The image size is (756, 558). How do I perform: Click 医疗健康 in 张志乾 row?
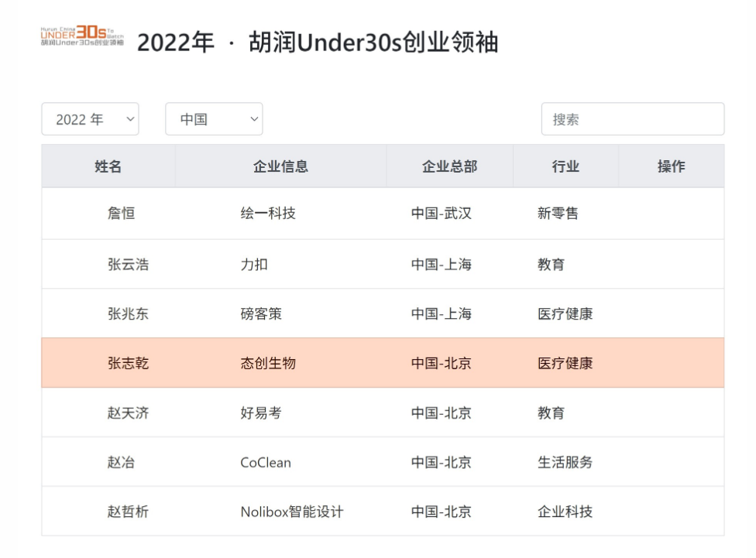click(x=565, y=363)
